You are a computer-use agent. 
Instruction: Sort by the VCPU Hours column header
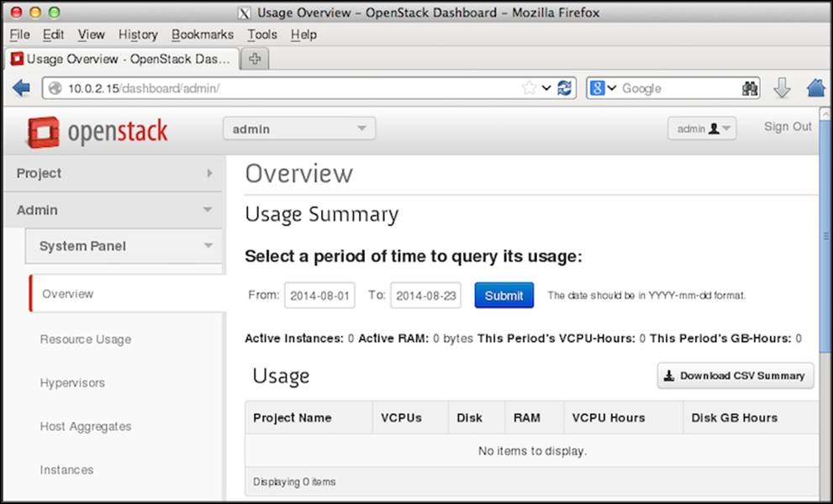609,417
